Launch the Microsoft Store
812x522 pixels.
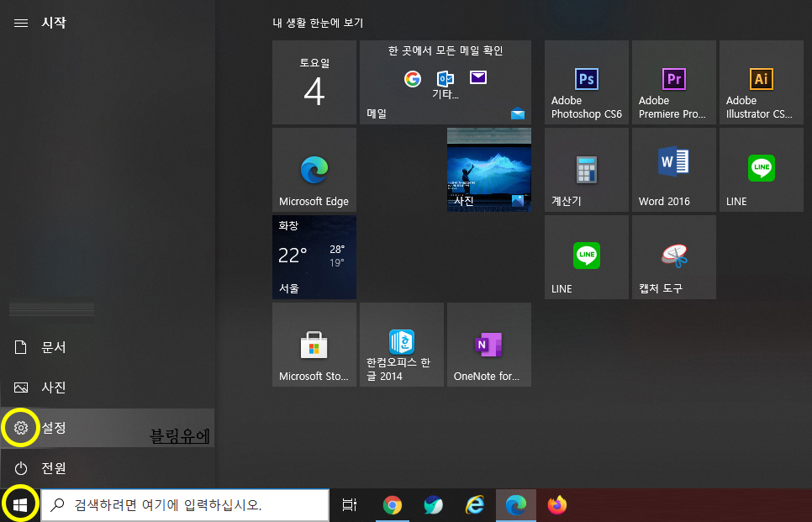click(x=314, y=345)
